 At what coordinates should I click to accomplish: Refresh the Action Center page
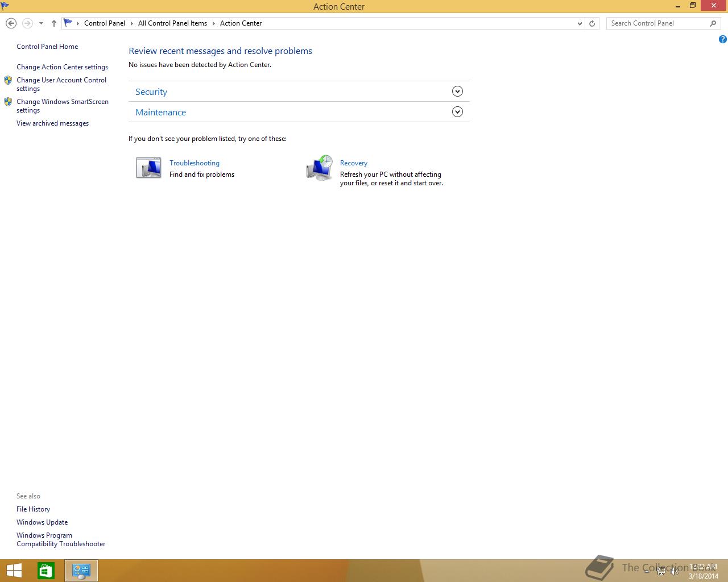[x=592, y=23]
